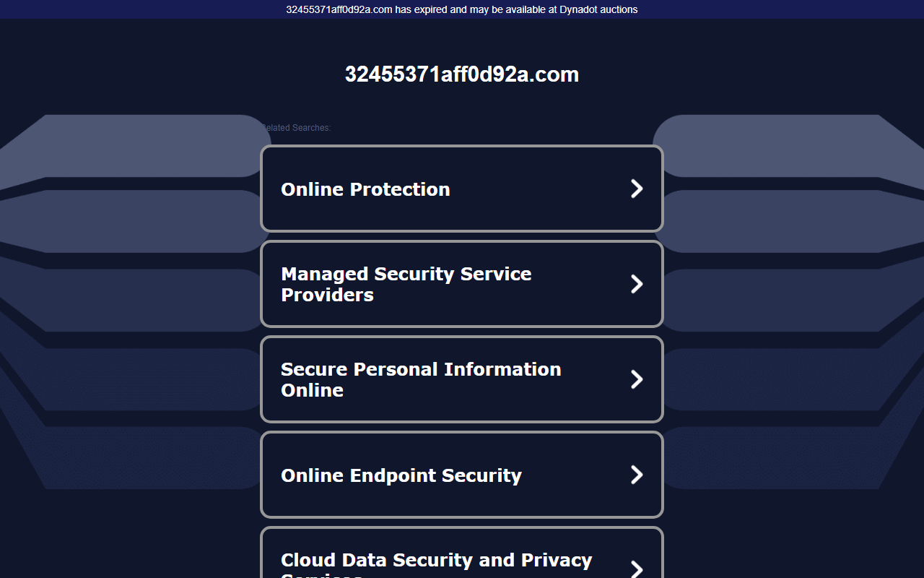
Task: Click the expired domain Dynadot auctions banner
Action: pyautogui.click(x=462, y=9)
